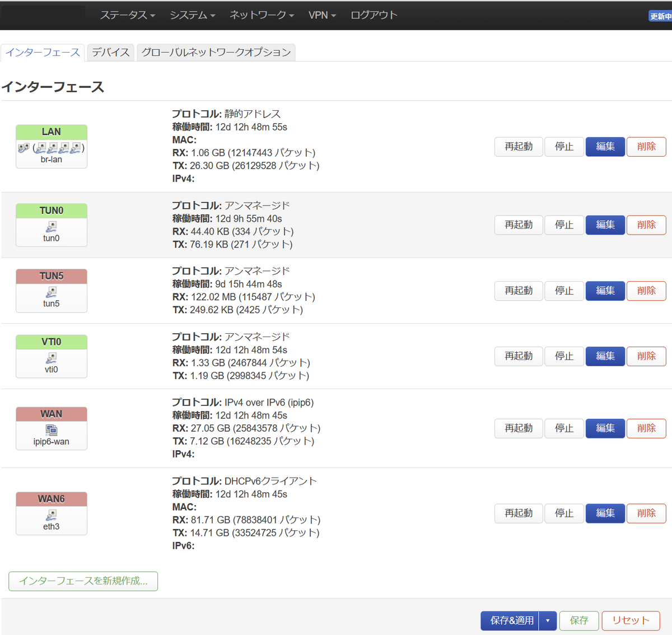Viewport: 672px width, 635px height.
Task: Edit the TUN5 interface
Action: 605,291
